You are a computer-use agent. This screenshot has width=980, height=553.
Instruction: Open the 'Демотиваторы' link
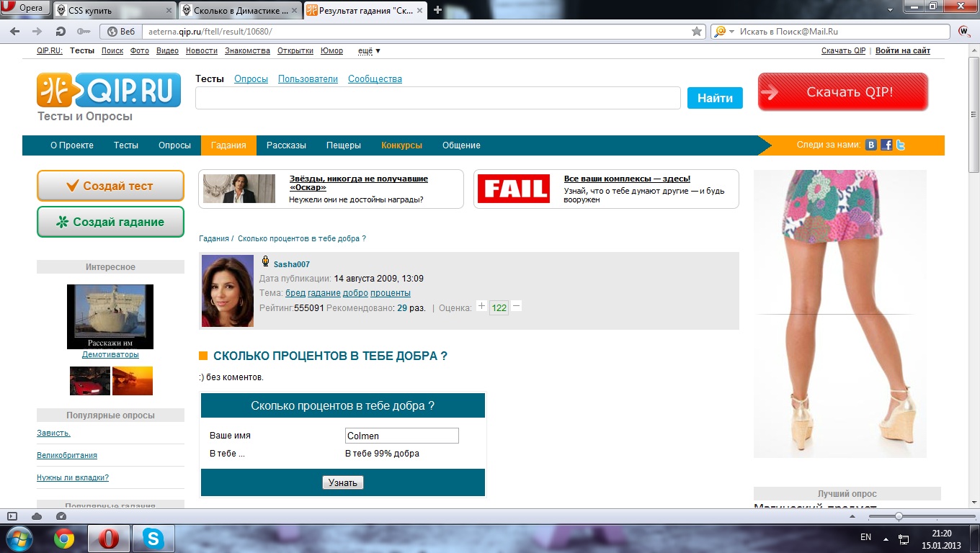pos(110,354)
